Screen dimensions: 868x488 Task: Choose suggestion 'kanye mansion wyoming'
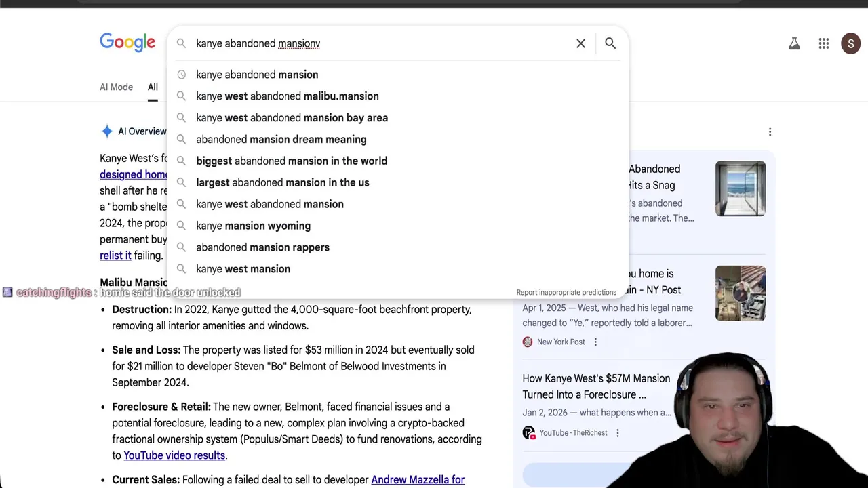(397, 226)
